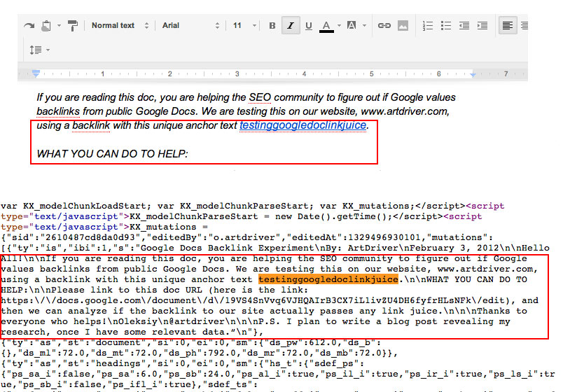Click the Increase indent icon
Viewport: 563px width, 392px height.
(482, 25)
